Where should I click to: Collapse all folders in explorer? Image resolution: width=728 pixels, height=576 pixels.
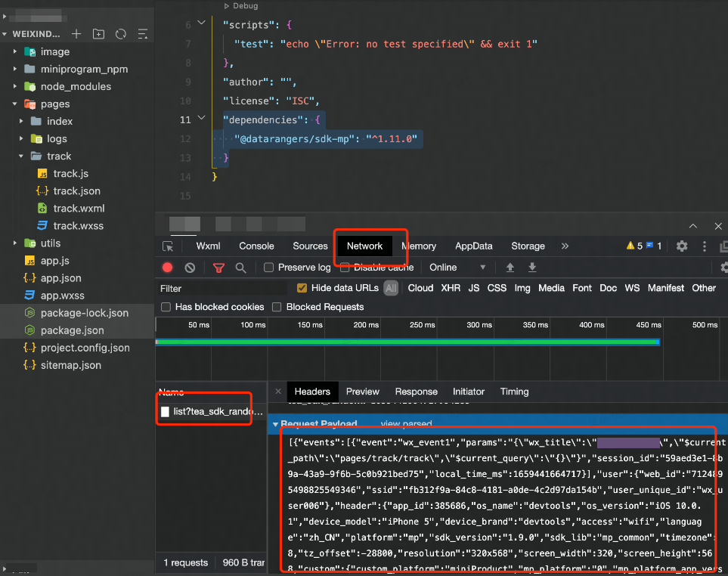coord(143,34)
